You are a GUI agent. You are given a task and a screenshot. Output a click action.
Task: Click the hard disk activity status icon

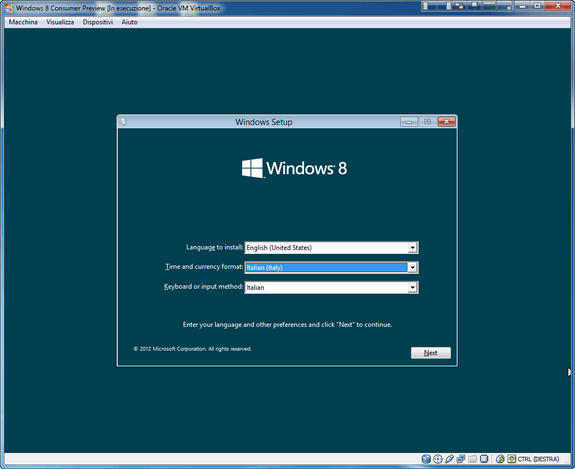[x=426, y=459]
